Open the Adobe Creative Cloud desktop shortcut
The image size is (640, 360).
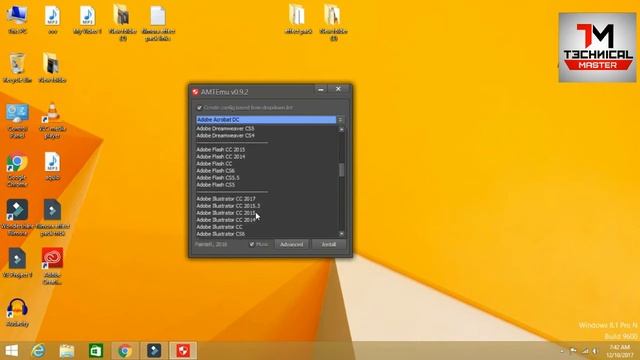[x=52, y=265]
